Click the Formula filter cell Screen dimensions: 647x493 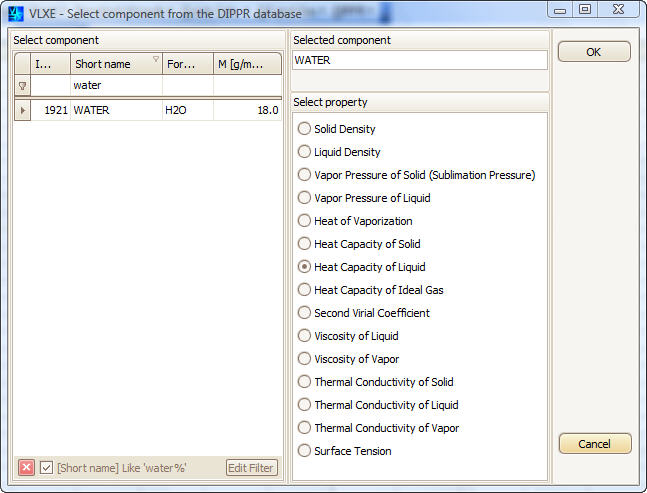[188, 85]
